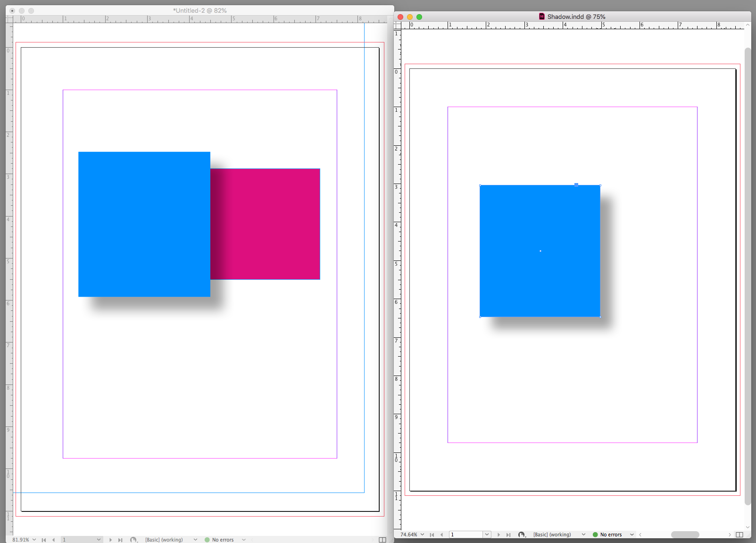Expand preflight profile dropdown in Shadow.indd
This screenshot has width=756, height=543.
tap(583, 535)
